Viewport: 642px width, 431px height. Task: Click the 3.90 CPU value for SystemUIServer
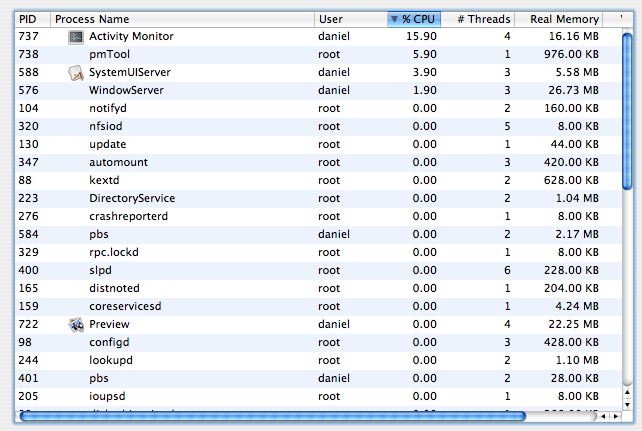[x=425, y=72]
